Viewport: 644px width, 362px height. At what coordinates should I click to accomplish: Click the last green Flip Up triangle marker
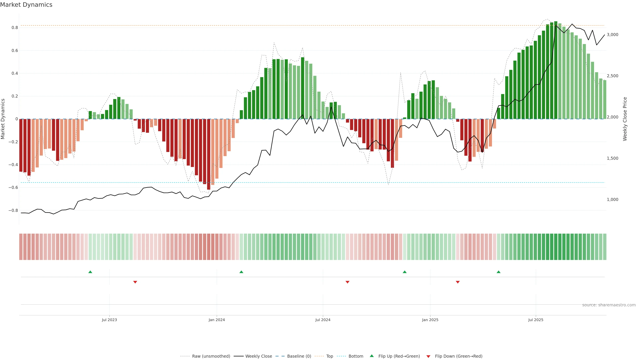tap(498, 272)
